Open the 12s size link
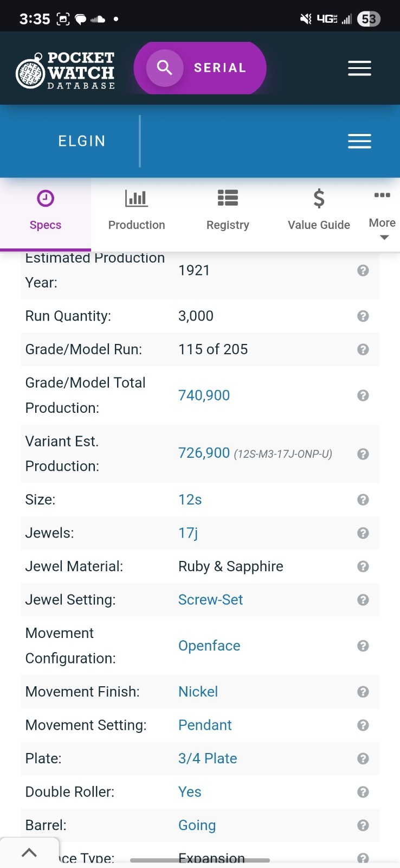The height and width of the screenshot is (868, 400). [190, 500]
